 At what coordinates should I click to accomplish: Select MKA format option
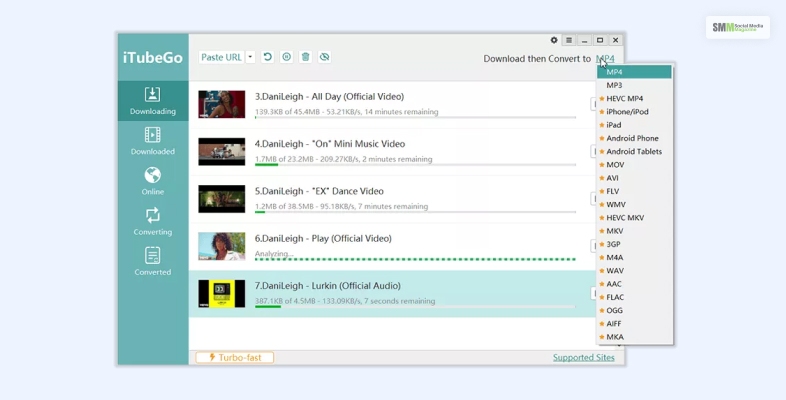coord(635,337)
